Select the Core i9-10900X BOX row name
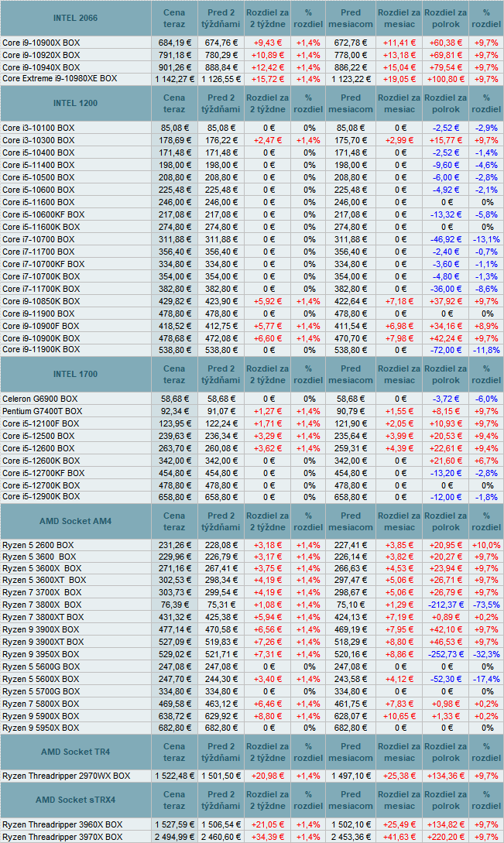 [41, 43]
